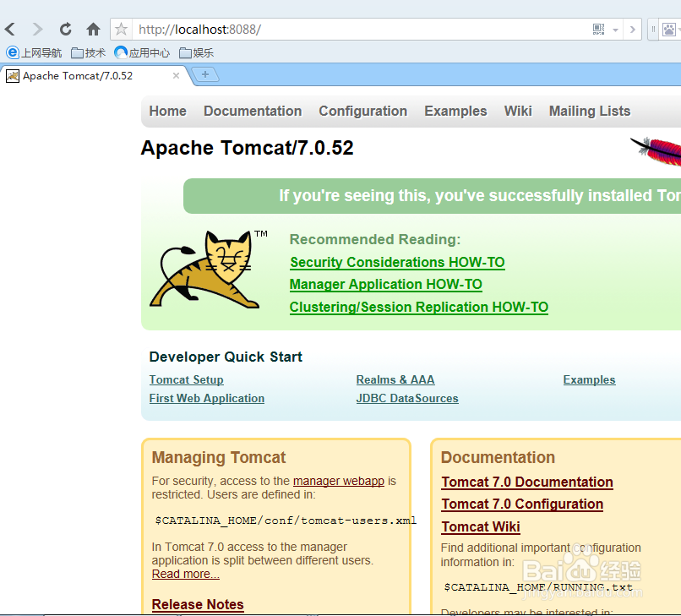The image size is (681, 616).
Task: Click the $CATALINA_HOME/conf/tomcat-users.xml path text
Action: pyautogui.click(x=286, y=521)
